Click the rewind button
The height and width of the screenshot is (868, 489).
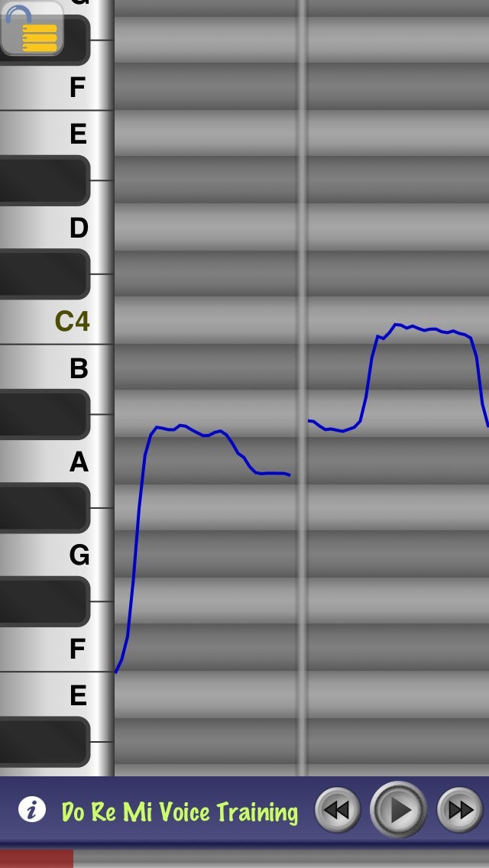click(x=337, y=810)
